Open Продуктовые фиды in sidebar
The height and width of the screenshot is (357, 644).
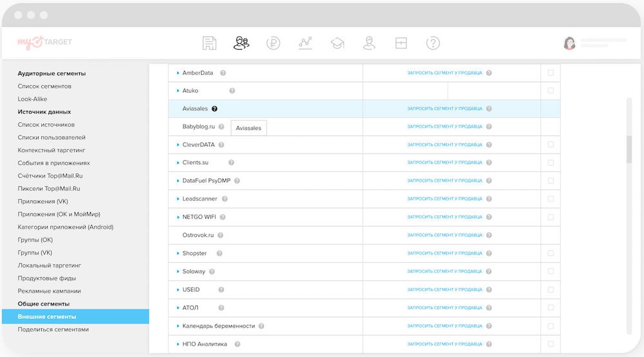coord(47,278)
